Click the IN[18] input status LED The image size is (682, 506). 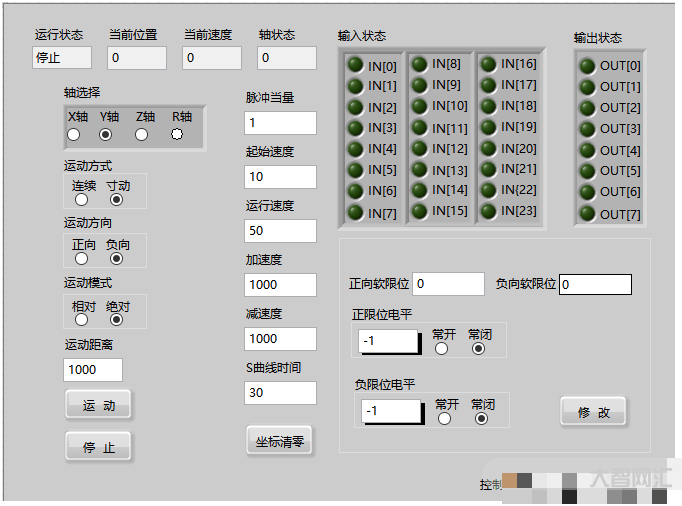click(487, 106)
